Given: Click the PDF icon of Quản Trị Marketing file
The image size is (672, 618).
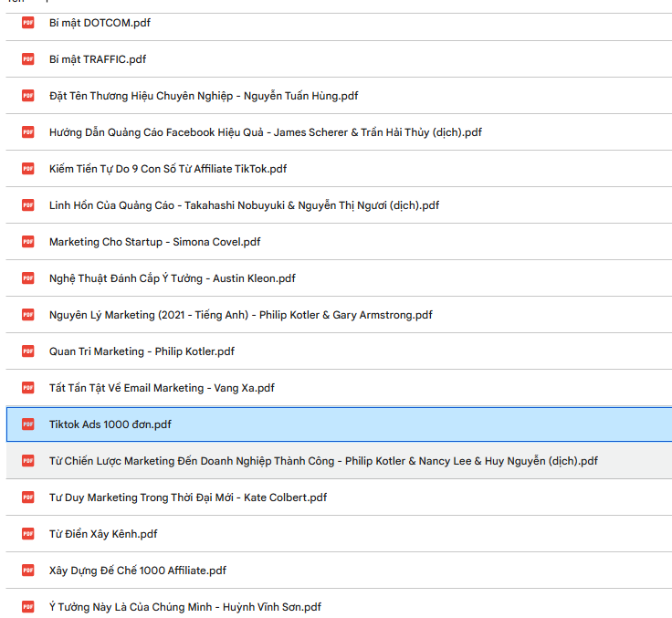Looking at the screenshot, I should click(x=28, y=351).
